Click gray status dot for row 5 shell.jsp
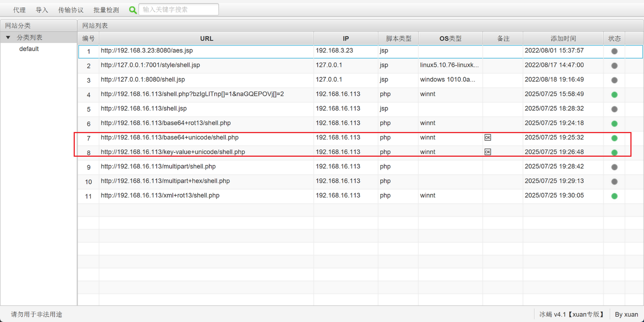The height and width of the screenshot is (322, 644). click(x=614, y=109)
